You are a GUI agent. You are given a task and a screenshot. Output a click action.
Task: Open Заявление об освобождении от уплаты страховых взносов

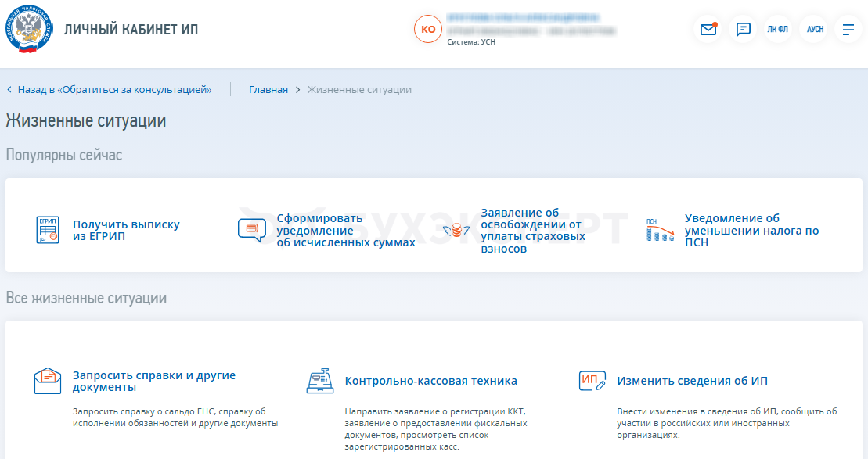coord(532,231)
